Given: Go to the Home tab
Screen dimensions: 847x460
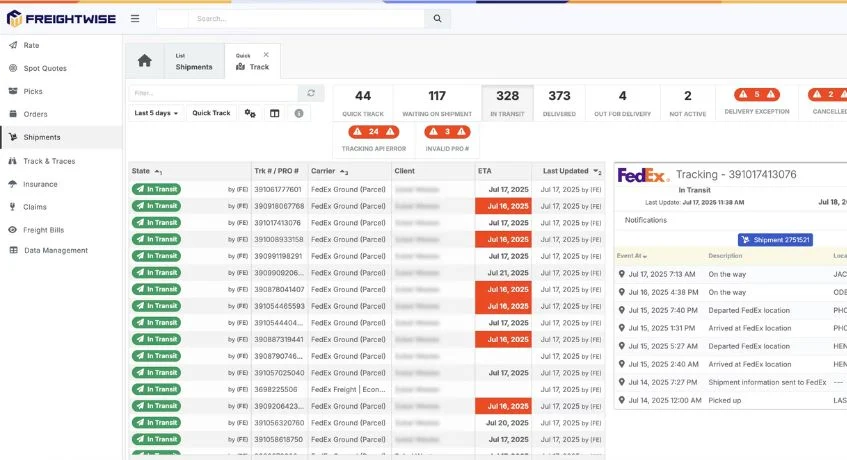Looking at the screenshot, I should 145,60.
